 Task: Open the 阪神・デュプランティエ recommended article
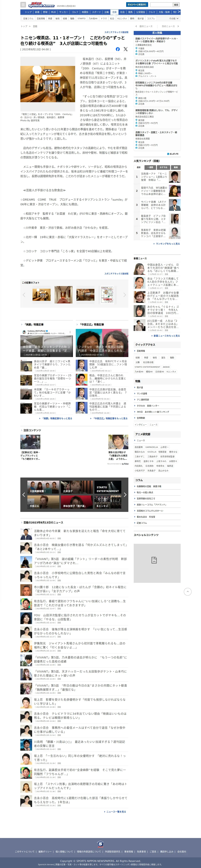pyautogui.click(x=30, y=447)
